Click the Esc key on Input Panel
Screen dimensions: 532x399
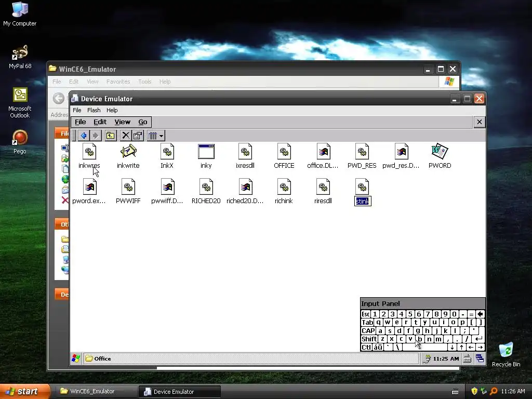click(x=365, y=314)
